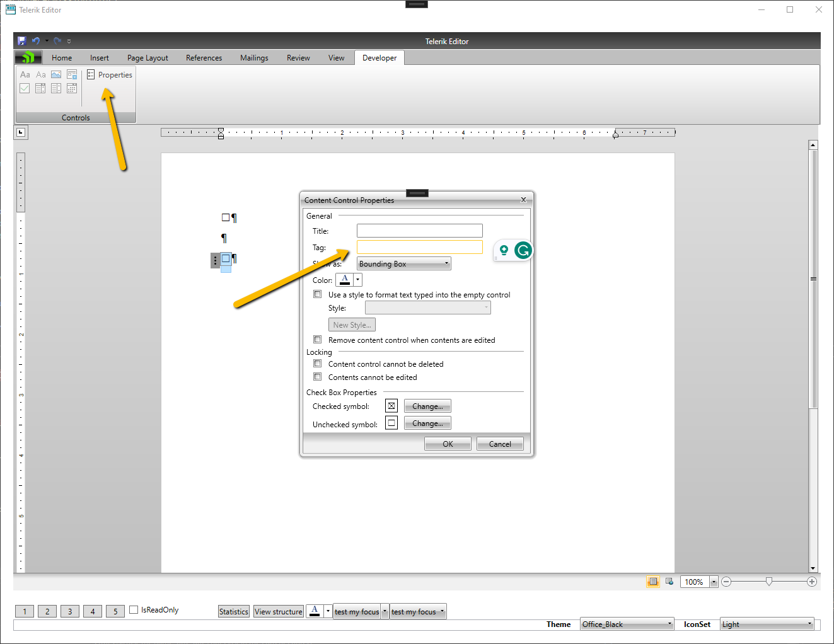Open the Page Layout tab

[x=148, y=58]
